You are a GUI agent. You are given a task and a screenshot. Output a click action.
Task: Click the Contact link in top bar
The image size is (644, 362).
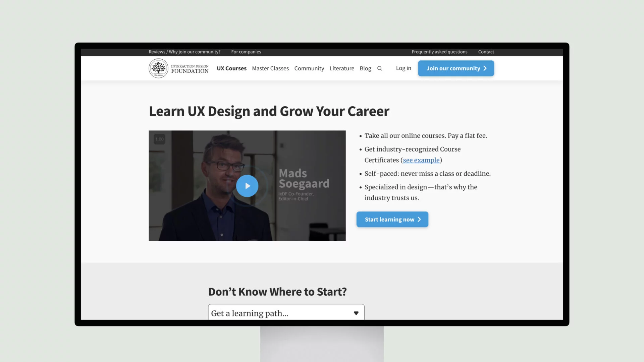click(x=486, y=52)
